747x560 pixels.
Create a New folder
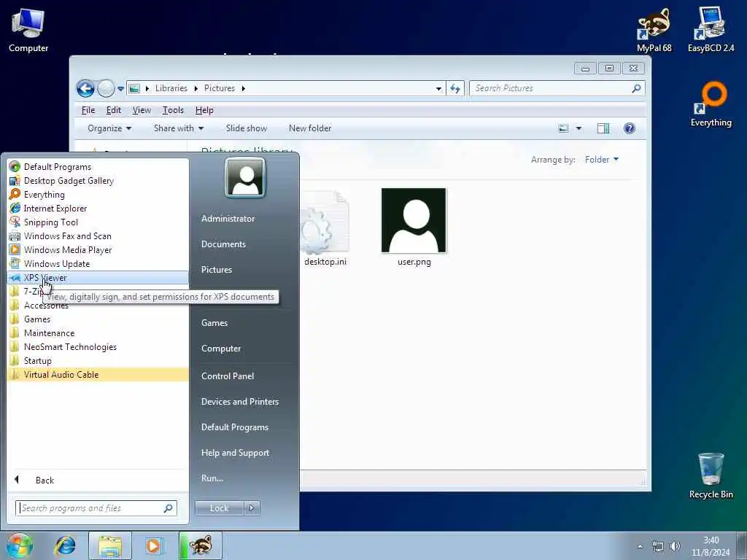click(x=309, y=128)
